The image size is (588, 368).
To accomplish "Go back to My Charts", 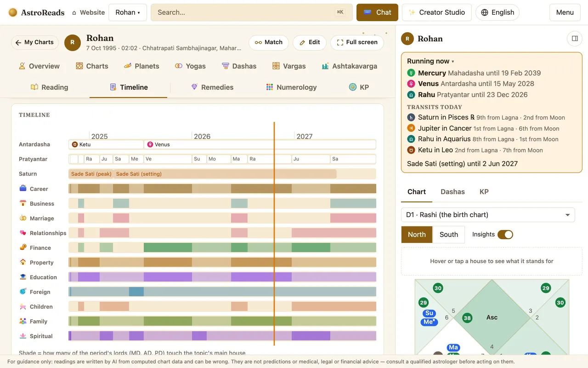I will [35, 42].
